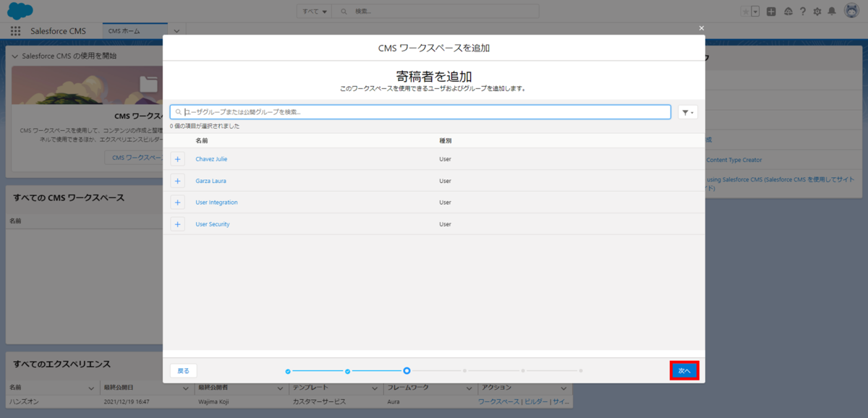868x418 pixels.
Task: Click the 戻る button
Action: 184,370
